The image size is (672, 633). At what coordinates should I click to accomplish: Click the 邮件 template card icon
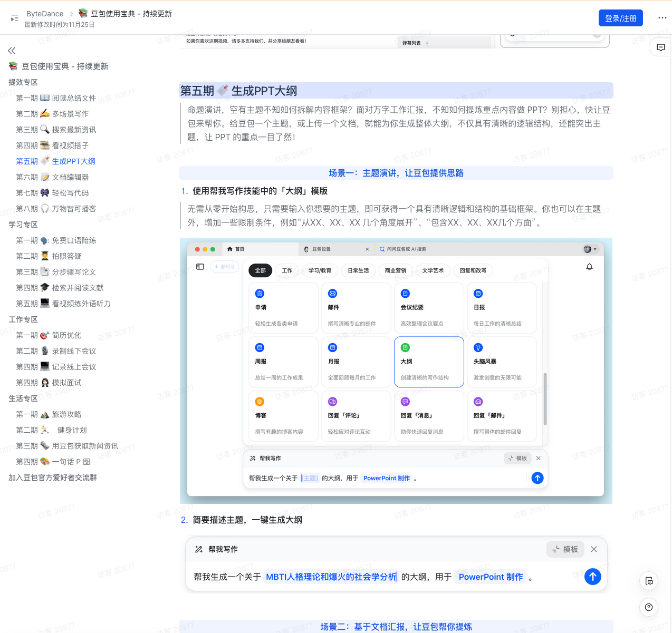click(x=332, y=294)
